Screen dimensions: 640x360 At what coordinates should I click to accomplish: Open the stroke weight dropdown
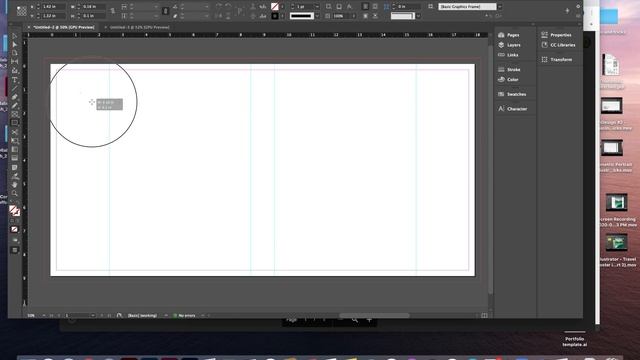(317, 7)
